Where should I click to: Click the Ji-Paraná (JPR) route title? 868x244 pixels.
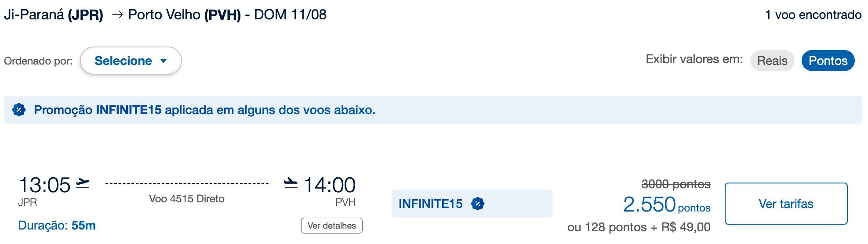[54, 15]
